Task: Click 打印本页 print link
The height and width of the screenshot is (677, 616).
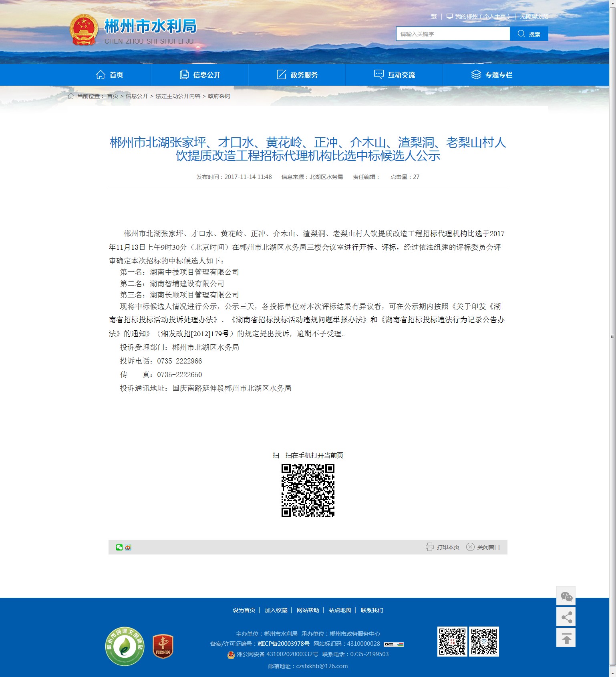Action: (x=448, y=547)
